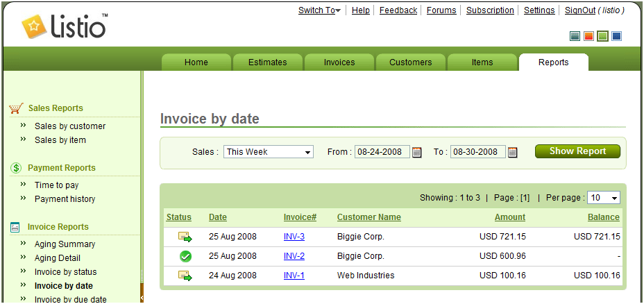Viewport: 644px width, 304px height.
Task: Expand the Per page dropdown
Action: [x=603, y=198]
